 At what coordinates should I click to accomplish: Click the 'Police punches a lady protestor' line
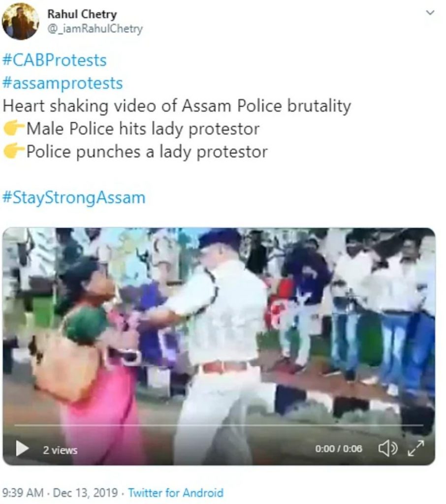[147, 152]
